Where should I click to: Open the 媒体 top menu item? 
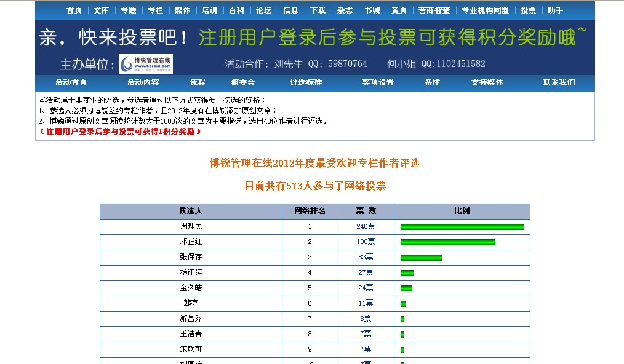[182, 10]
